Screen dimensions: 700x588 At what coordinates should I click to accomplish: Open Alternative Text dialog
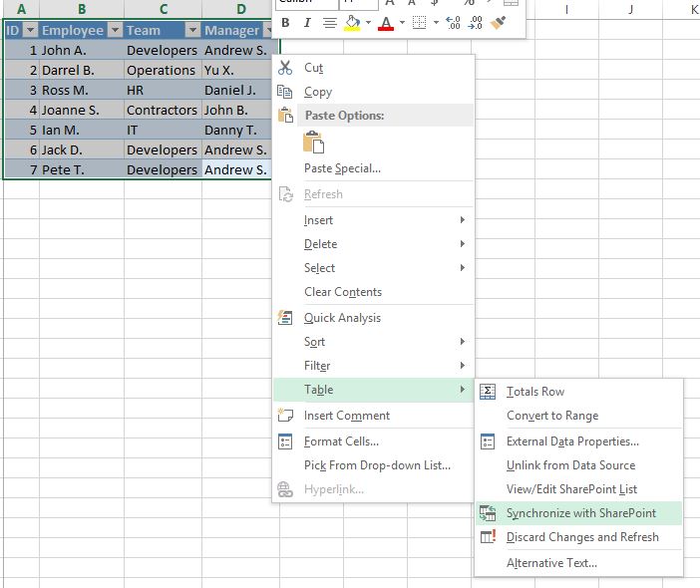coord(551,563)
